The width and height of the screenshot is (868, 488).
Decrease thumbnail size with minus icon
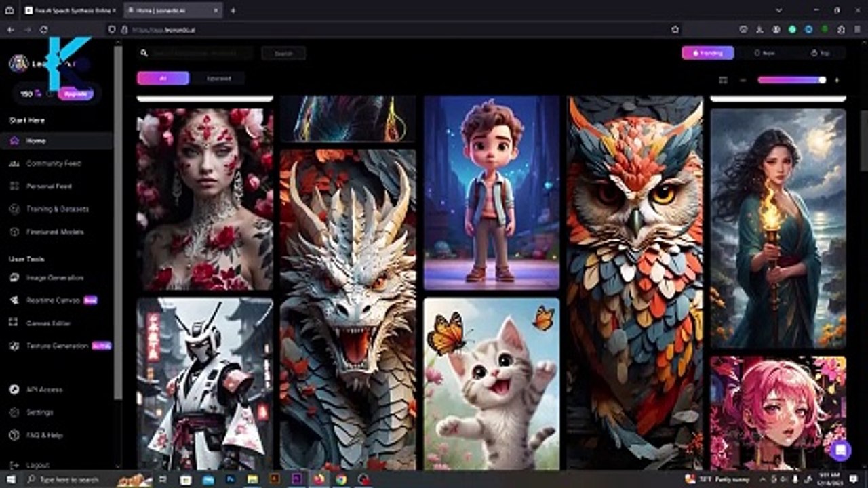(743, 80)
